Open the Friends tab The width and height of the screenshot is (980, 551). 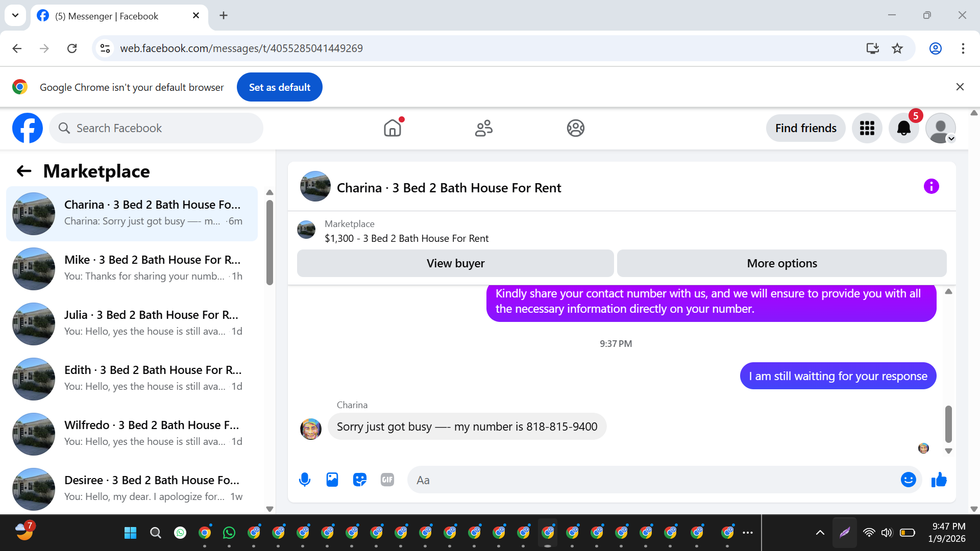483,128
